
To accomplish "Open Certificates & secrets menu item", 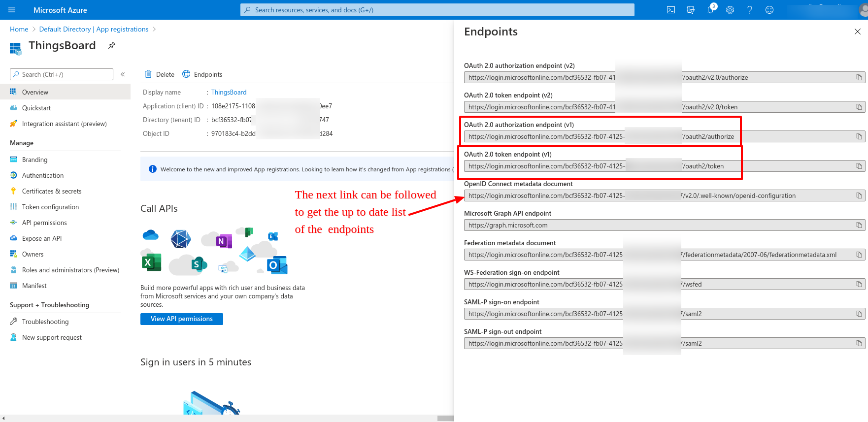I will coord(52,191).
